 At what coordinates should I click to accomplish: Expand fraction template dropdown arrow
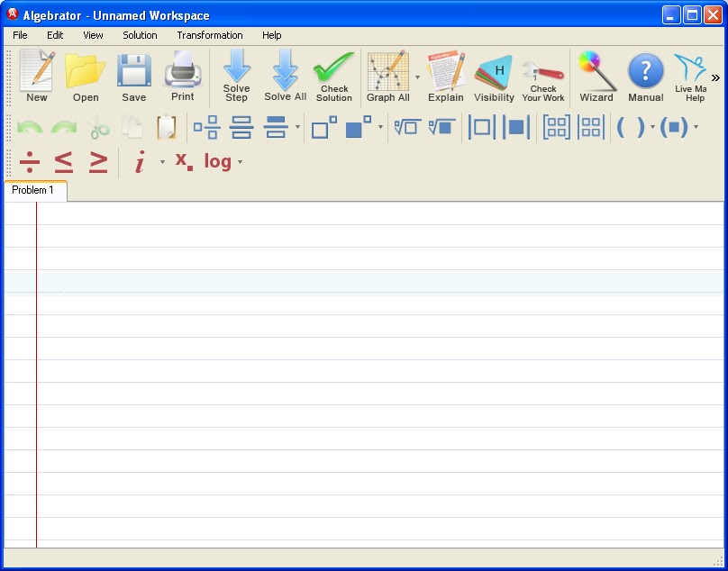click(x=297, y=127)
